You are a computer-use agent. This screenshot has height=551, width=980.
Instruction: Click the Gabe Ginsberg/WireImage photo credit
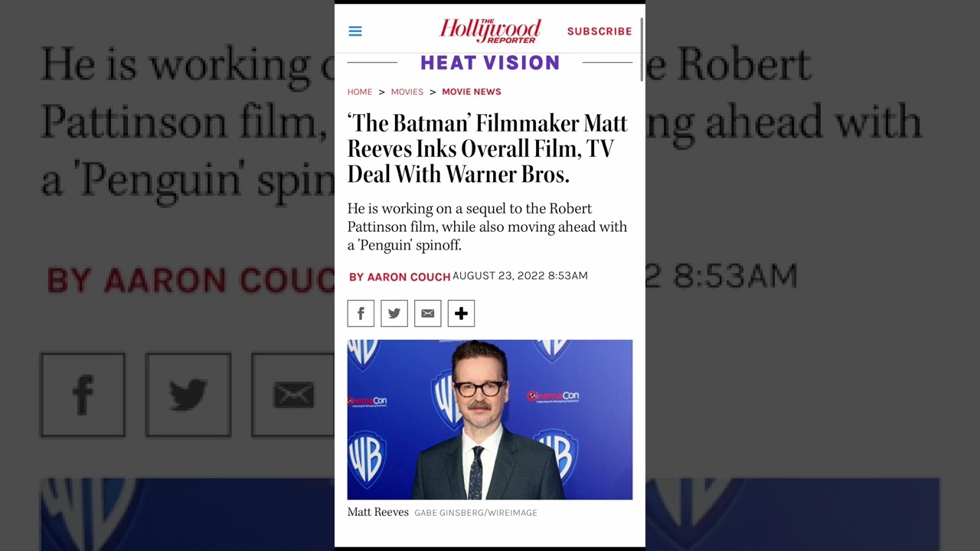tap(475, 513)
